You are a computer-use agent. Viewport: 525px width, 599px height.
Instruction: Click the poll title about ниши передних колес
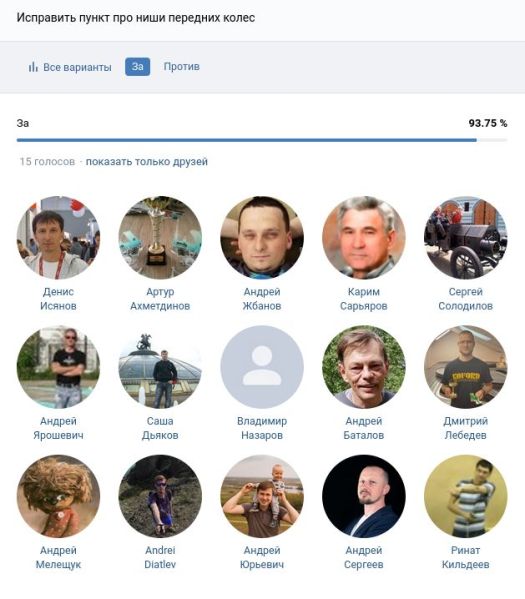(136, 18)
